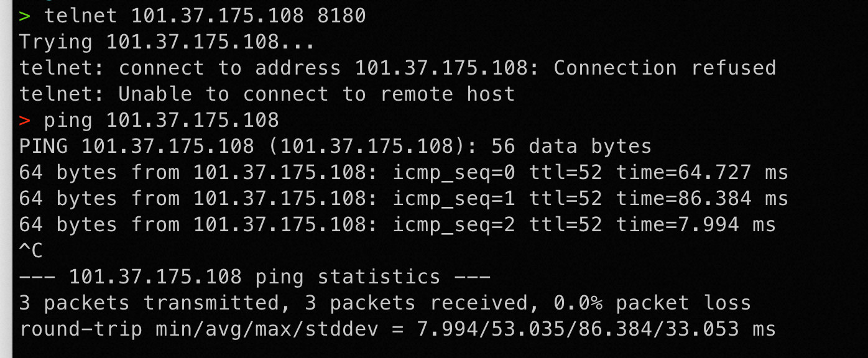Click the 'ping statistics' header line
Image resolution: width=868 pixels, height=358 pixels.
click(254, 277)
